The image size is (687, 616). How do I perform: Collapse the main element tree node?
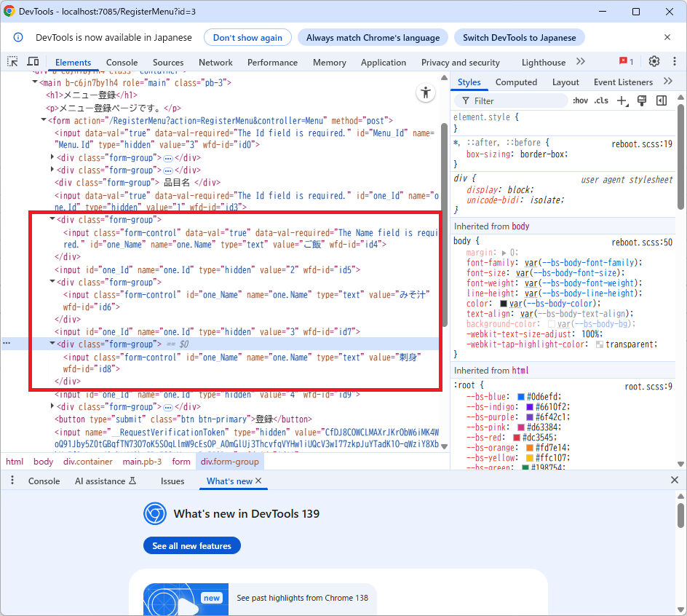point(35,83)
